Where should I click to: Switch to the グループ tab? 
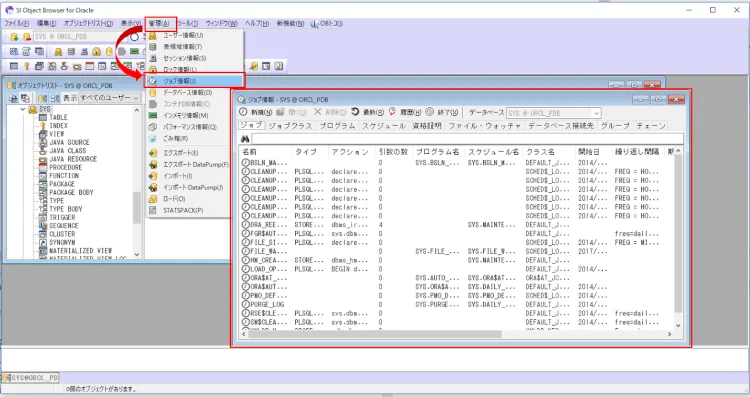pos(615,126)
